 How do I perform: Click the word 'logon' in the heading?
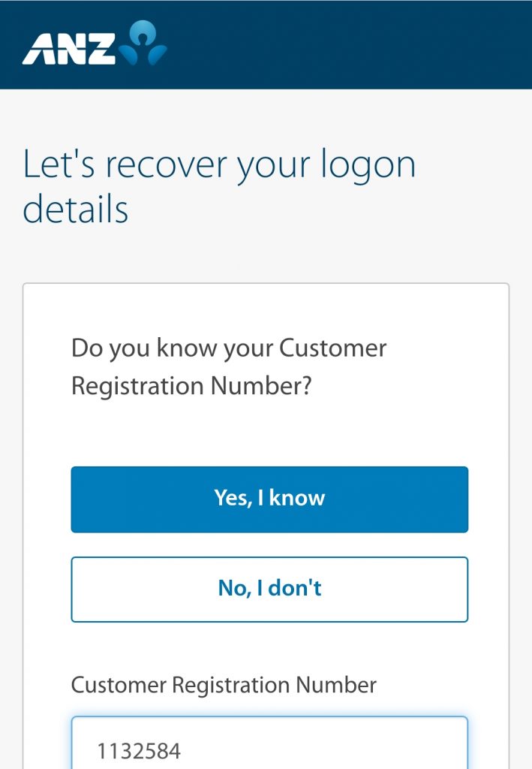click(368, 166)
